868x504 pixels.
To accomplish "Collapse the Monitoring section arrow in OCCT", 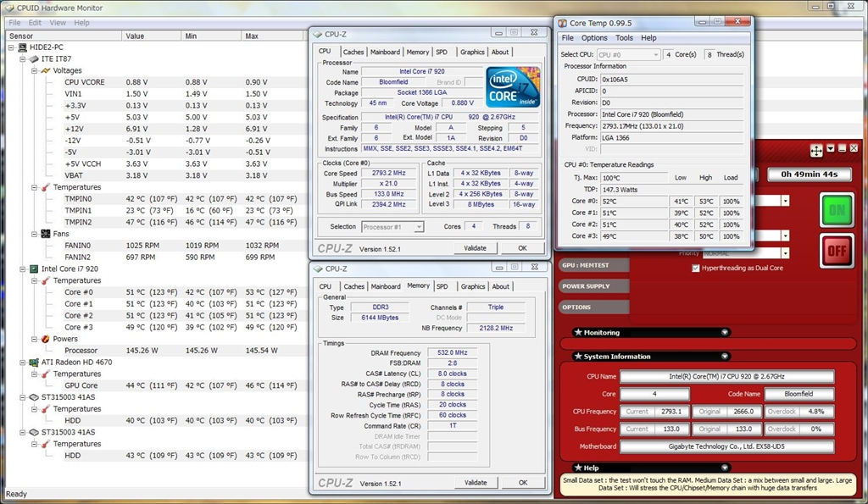I will tap(725, 333).
